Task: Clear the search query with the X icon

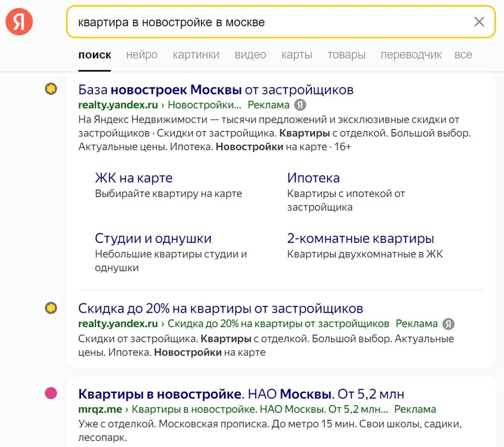Action: [479, 21]
